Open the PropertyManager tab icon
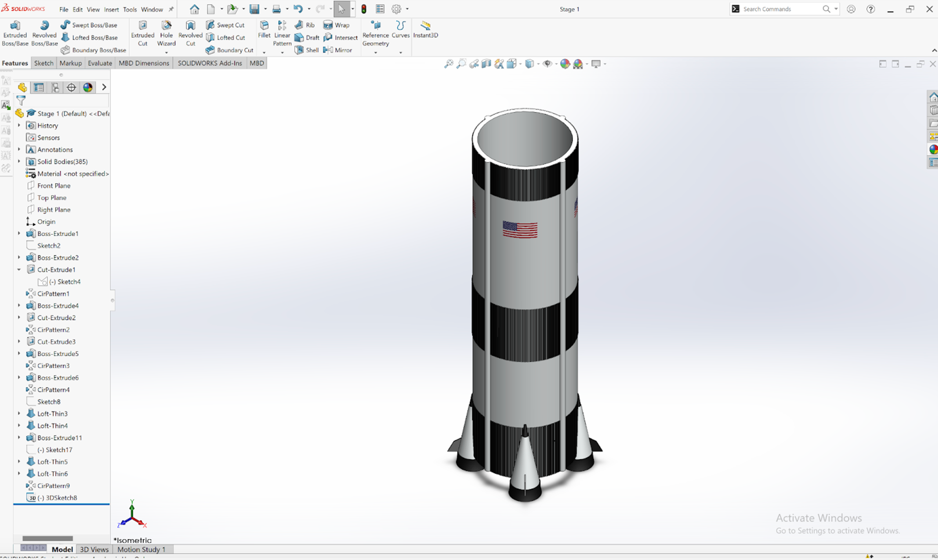This screenshot has width=938, height=560. tap(39, 87)
